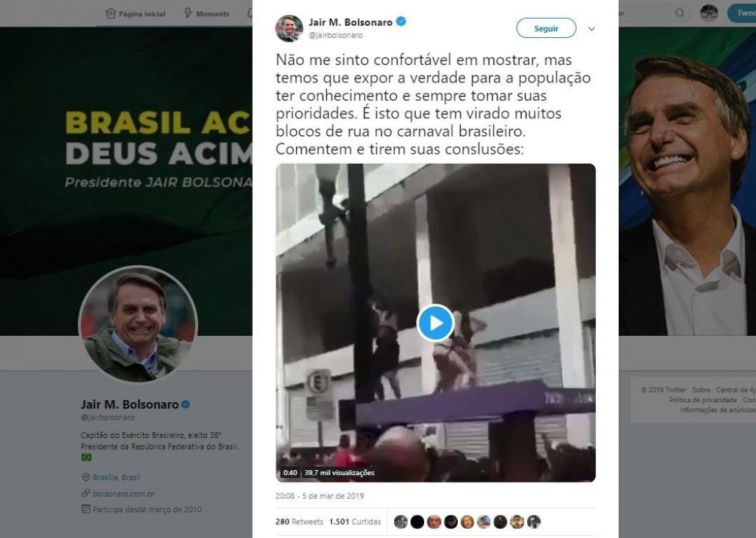The width and height of the screenshot is (756, 538).
Task: Open the Moments tab
Action: (x=206, y=13)
